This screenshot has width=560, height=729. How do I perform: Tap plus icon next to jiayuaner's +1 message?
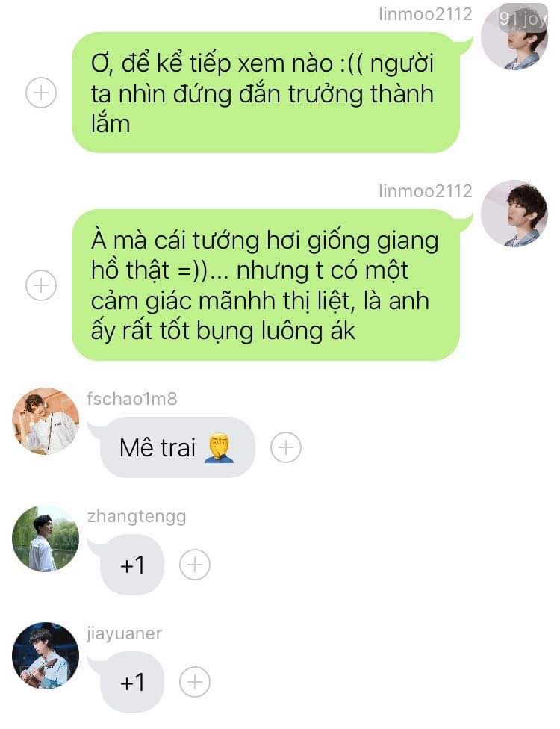[x=195, y=682]
